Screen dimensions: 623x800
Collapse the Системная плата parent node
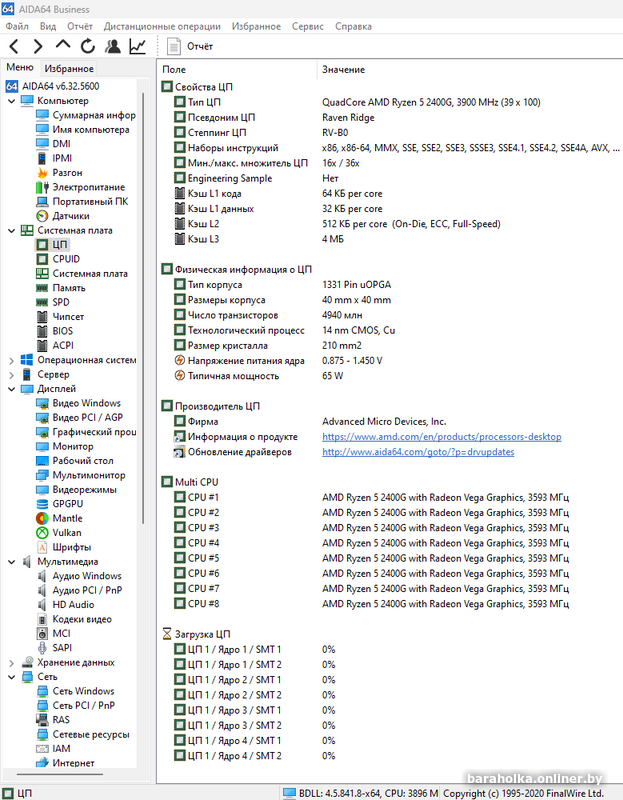(11, 231)
